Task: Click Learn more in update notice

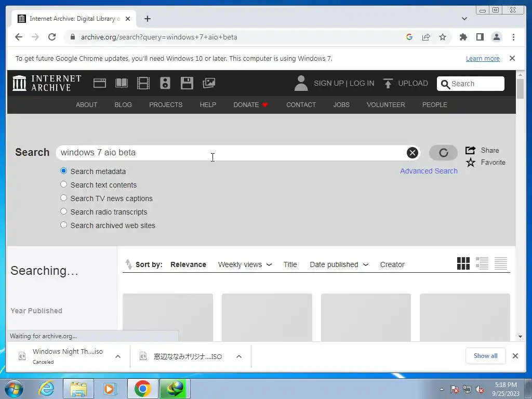Action: [x=483, y=59]
